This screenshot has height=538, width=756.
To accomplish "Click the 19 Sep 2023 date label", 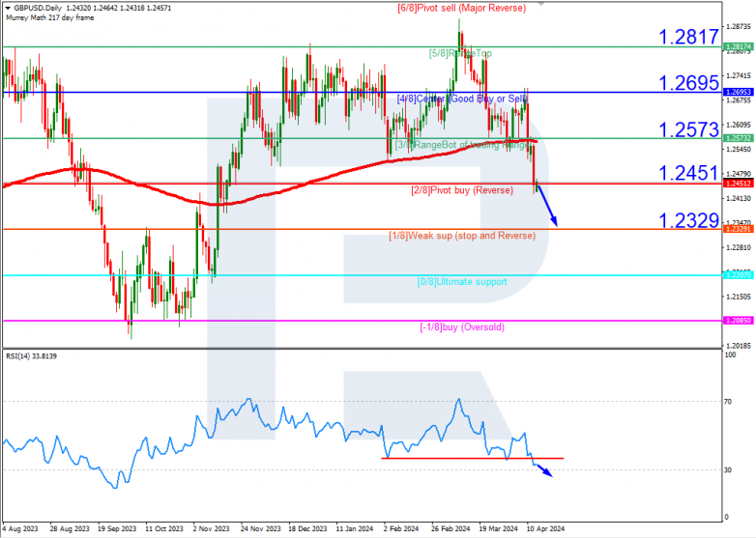I will (117, 529).
